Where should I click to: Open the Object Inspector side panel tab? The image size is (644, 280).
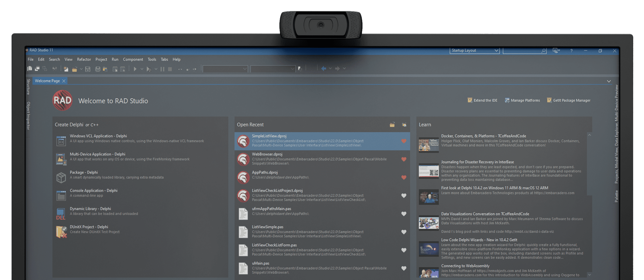[29, 116]
